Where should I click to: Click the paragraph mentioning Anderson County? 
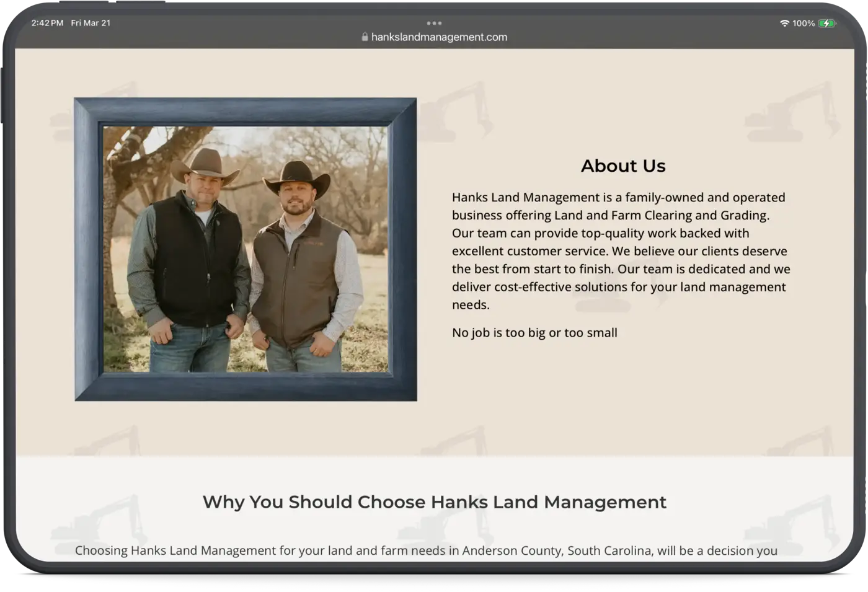click(x=426, y=550)
